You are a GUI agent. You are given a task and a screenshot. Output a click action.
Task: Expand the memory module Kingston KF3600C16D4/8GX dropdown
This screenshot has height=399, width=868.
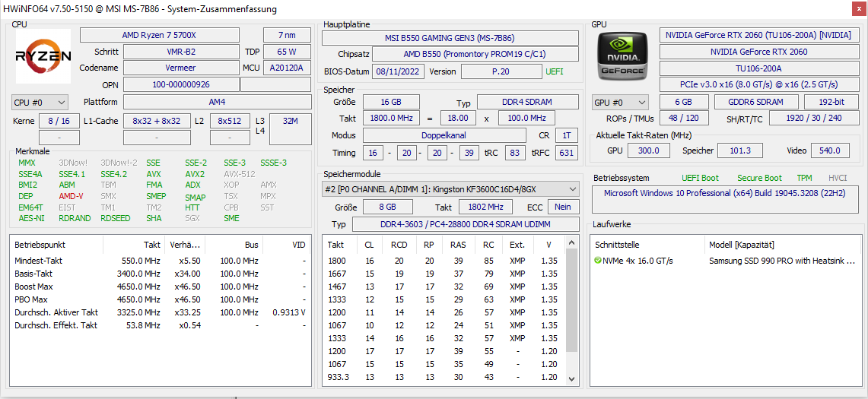pyautogui.click(x=450, y=188)
